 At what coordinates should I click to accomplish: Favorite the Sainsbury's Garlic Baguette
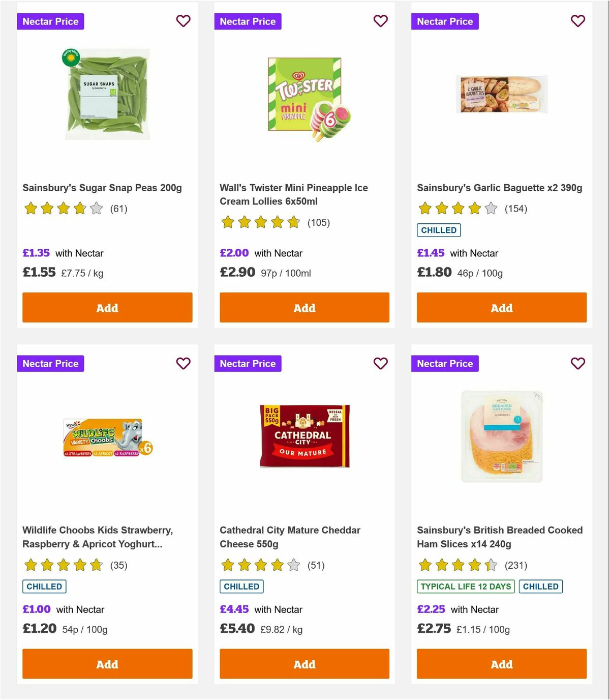(577, 21)
